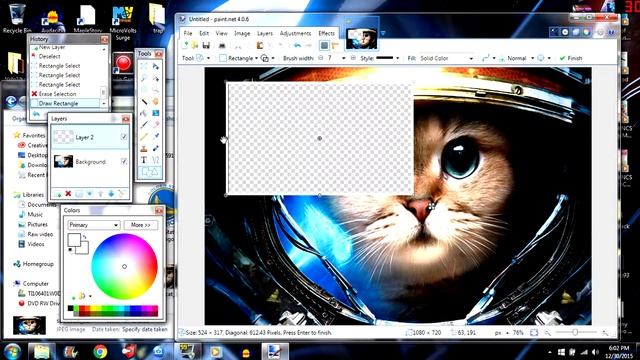640x360 pixels.
Task: Select the Eraser tool
Action: click(156, 124)
